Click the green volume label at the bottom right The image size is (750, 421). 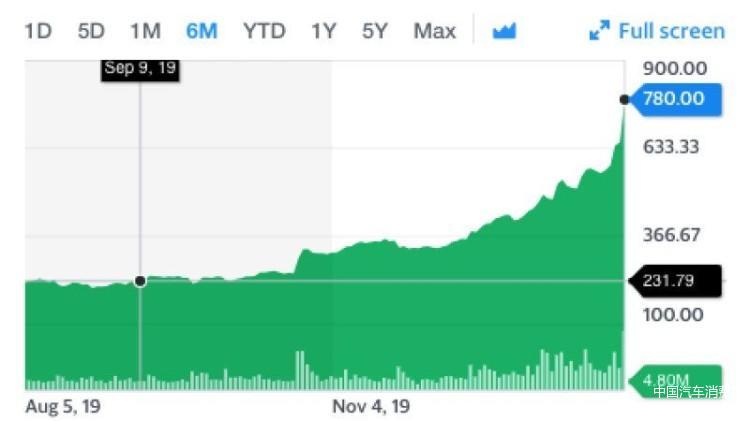(x=676, y=381)
